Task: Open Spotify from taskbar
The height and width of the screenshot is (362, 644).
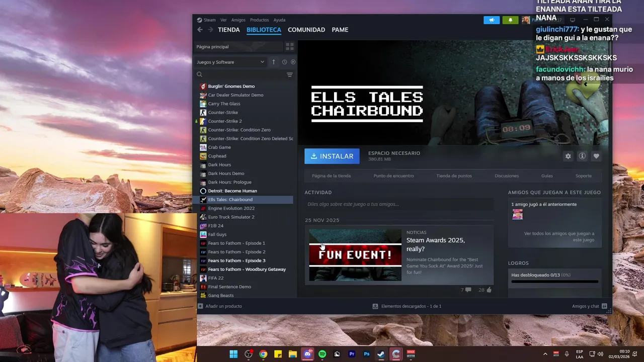Action: coord(322,354)
